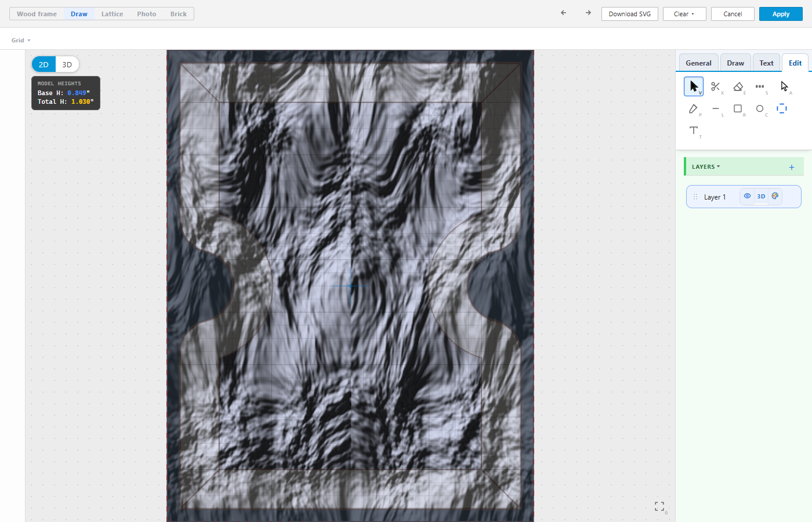
Task: Open the Edit tab
Action: (x=795, y=63)
